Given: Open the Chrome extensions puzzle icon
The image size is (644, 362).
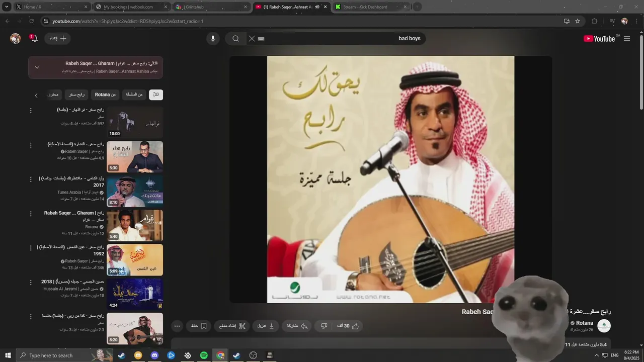Looking at the screenshot, I should (x=595, y=21).
